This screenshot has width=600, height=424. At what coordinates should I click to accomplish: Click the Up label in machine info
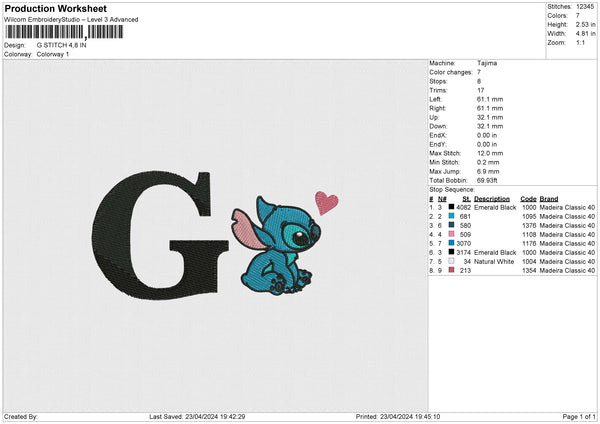pyautogui.click(x=434, y=117)
